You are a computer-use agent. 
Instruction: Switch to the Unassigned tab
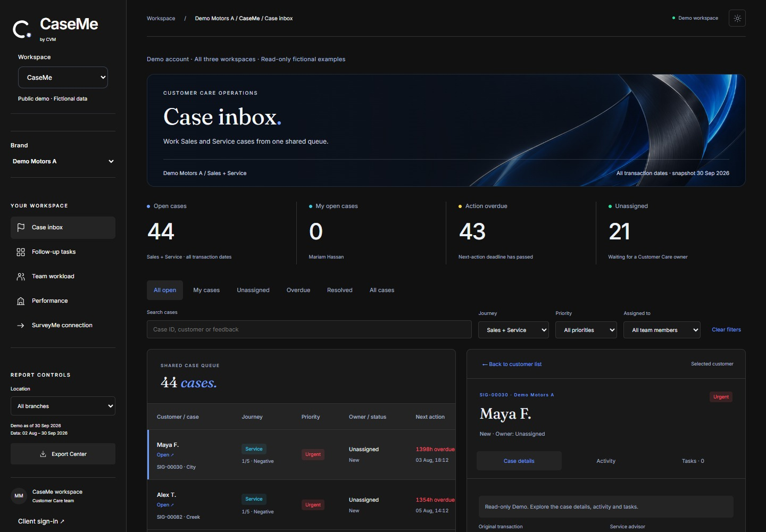(253, 290)
